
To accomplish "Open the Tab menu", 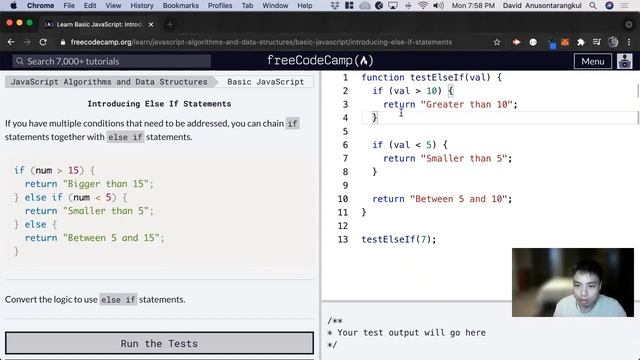I will [x=247, y=5].
